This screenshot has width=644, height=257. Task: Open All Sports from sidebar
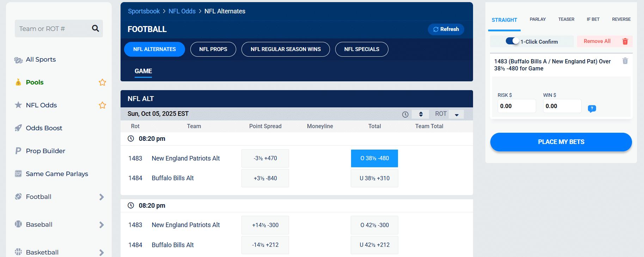coord(41,59)
